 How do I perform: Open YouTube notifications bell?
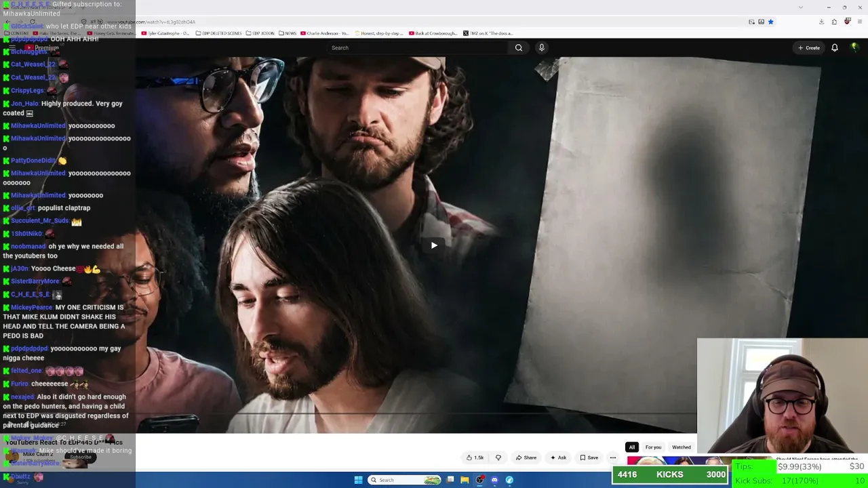[x=835, y=47]
